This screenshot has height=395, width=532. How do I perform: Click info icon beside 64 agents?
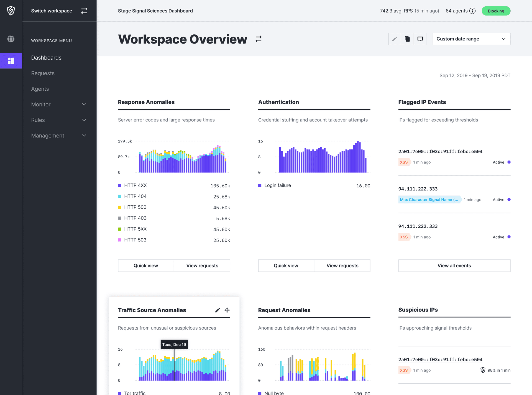tap(472, 11)
